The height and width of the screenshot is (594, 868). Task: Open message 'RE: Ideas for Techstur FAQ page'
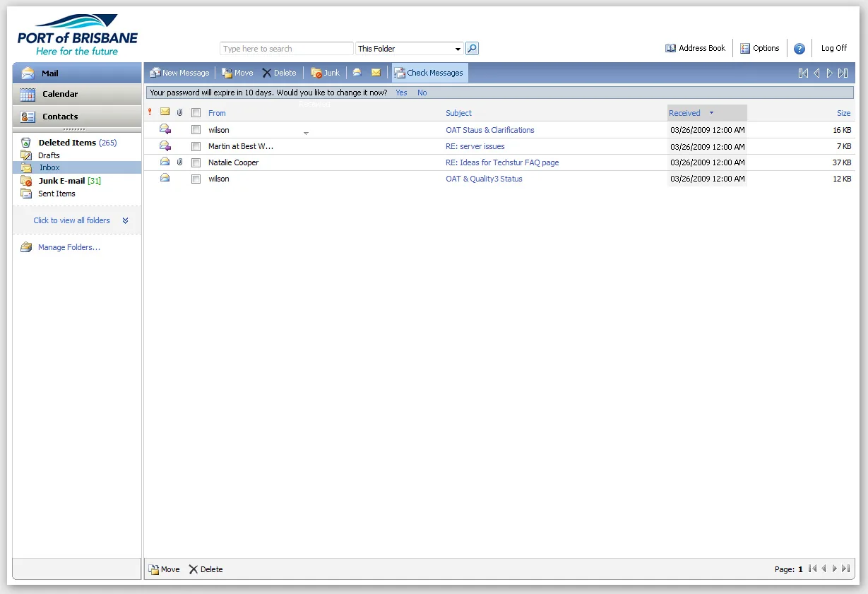(x=502, y=162)
